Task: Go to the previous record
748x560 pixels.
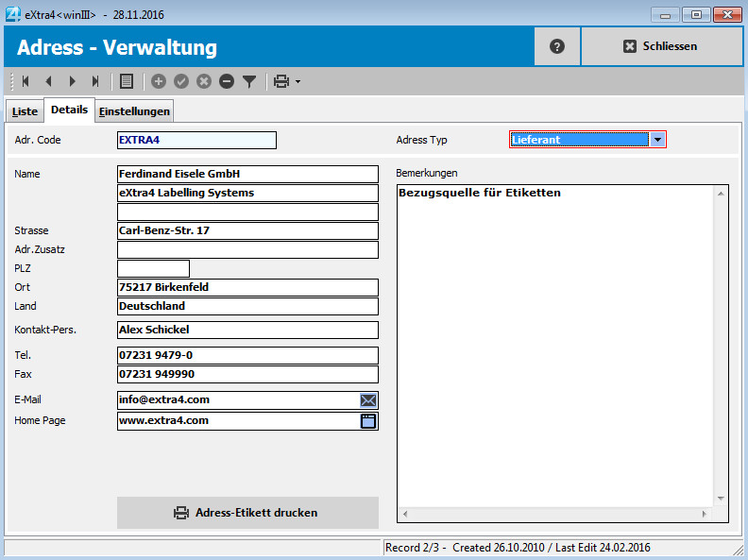Action: pos(48,81)
